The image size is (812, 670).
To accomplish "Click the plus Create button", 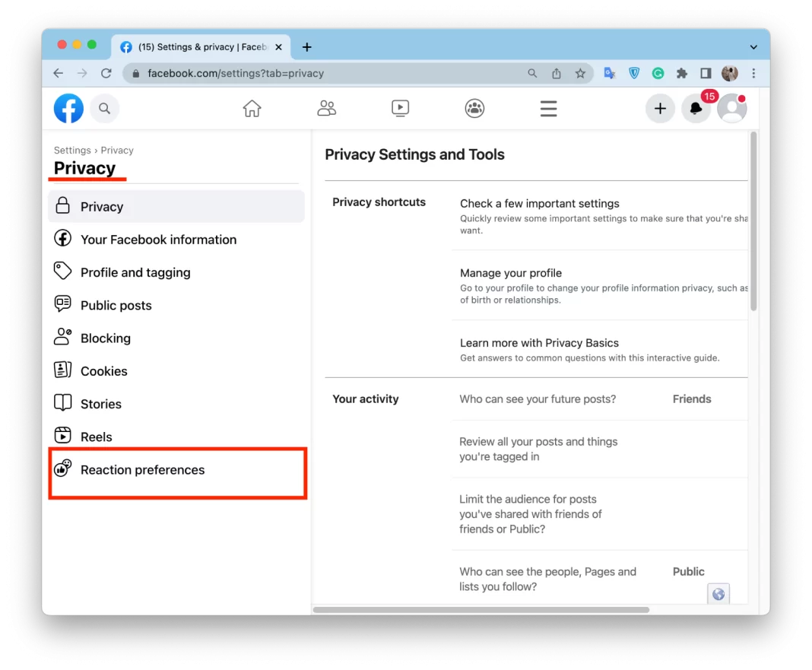I will click(660, 109).
